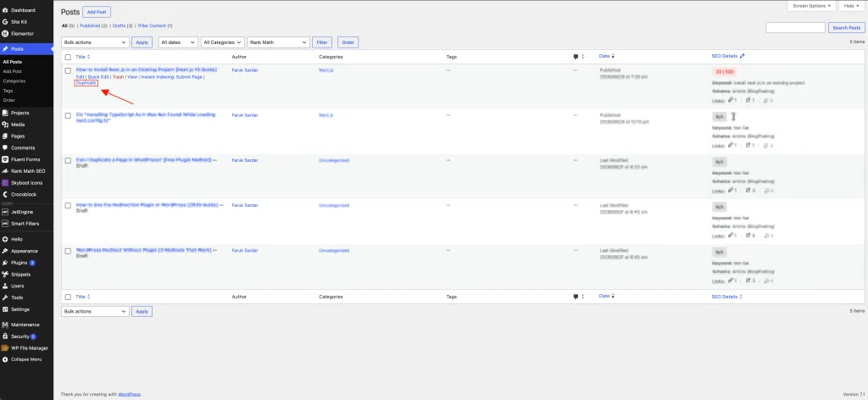
Task: Filter list by Published posts
Action: [90, 25]
